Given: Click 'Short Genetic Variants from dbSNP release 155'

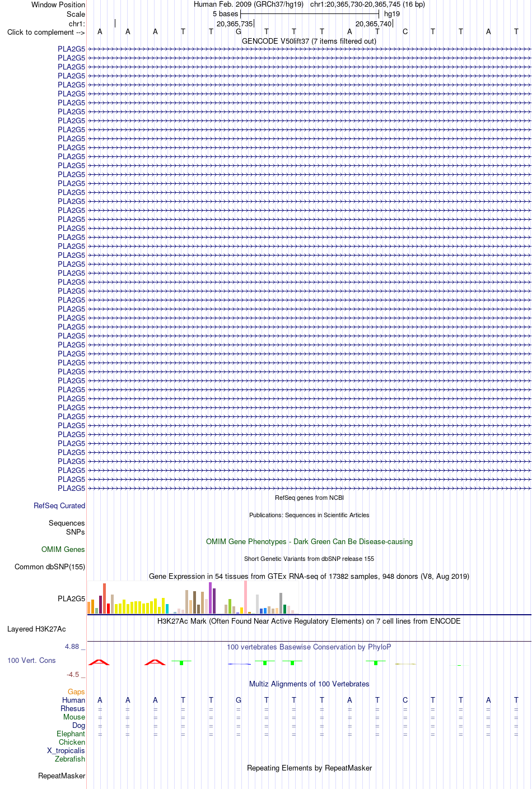Looking at the screenshot, I should 309,559.
